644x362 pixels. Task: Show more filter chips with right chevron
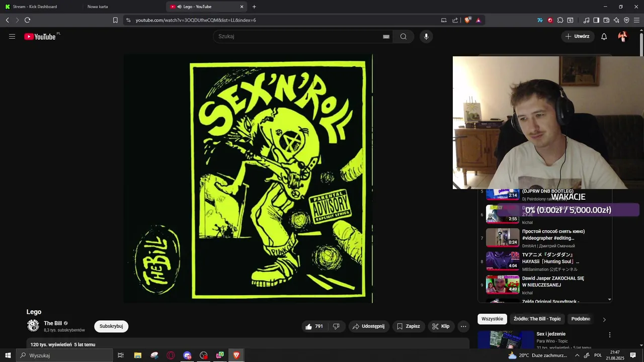coord(604,319)
